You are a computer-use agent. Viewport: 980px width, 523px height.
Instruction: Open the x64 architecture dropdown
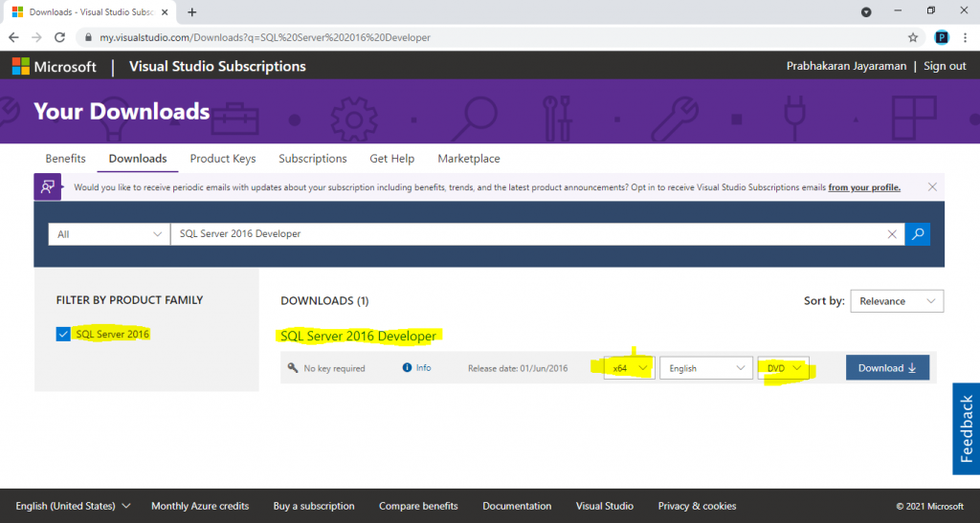pyautogui.click(x=630, y=368)
